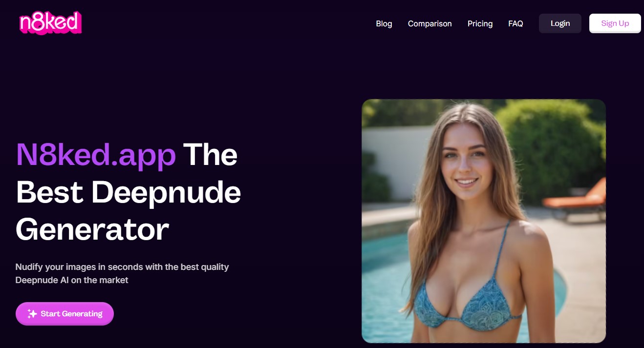Click the Start Generating label text
The width and height of the screenshot is (644, 348).
coord(72,314)
